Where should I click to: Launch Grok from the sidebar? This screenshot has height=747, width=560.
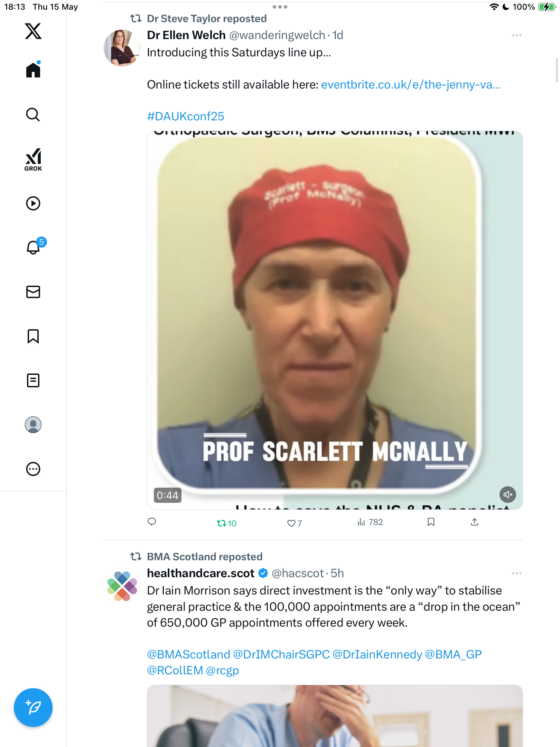coord(33,159)
